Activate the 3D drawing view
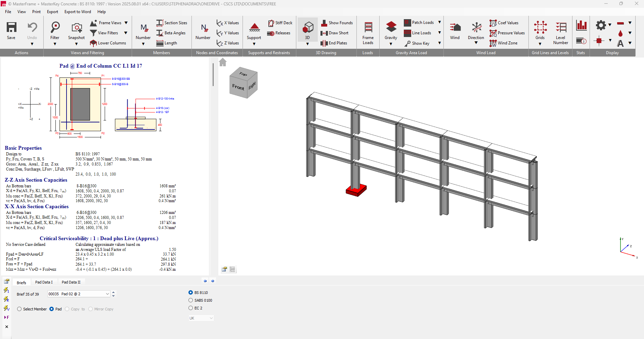Image resolution: width=644 pixels, height=339 pixels. click(307, 30)
